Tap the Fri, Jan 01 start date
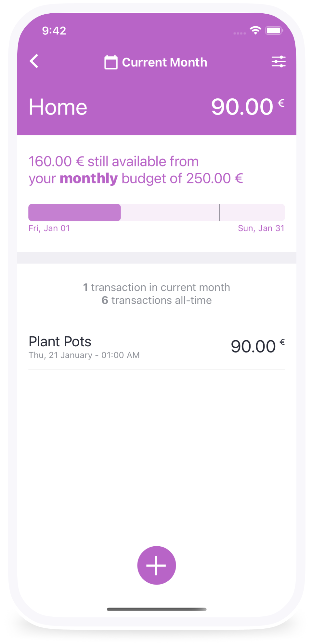Image resolution: width=312 pixels, height=644 pixels. coord(49,228)
